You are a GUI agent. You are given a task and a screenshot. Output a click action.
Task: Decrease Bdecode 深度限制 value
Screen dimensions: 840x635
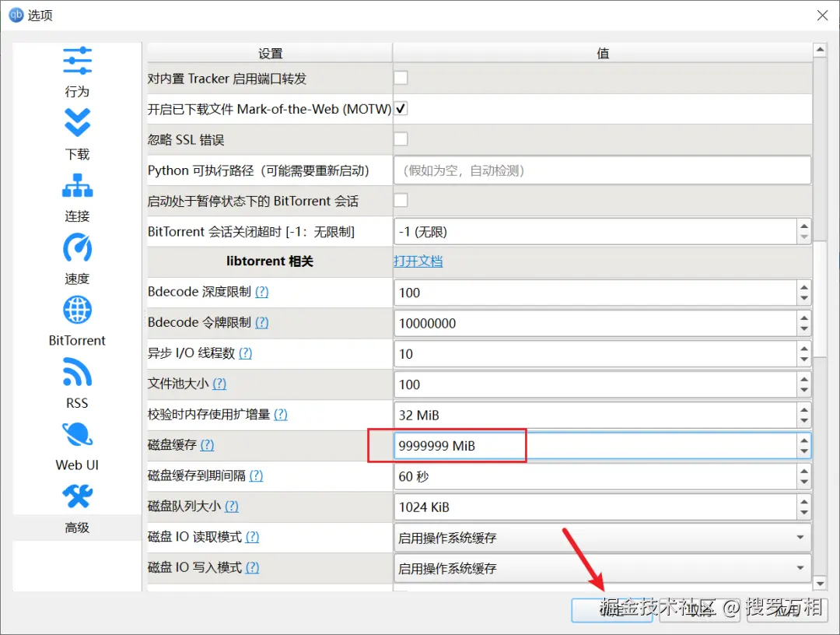coord(804,299)
